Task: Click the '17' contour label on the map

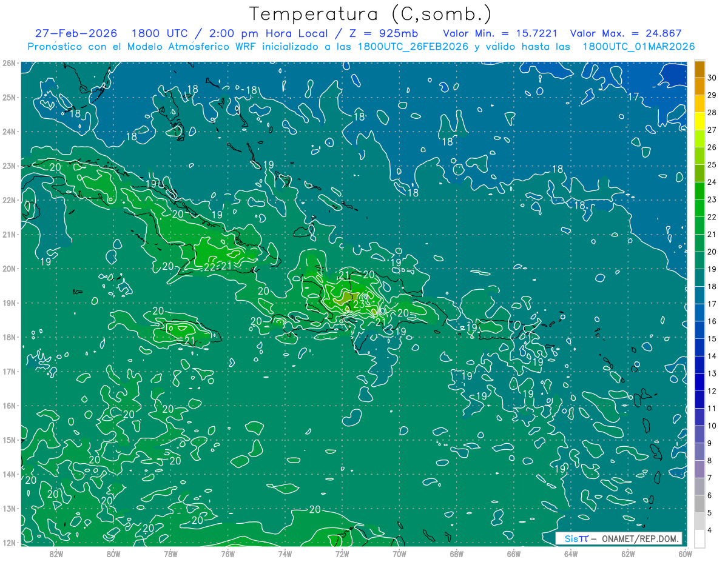Action: coord(633,97)
